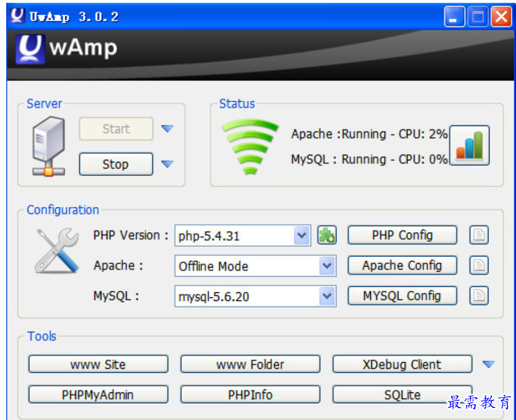Open the document icon beside Apache Config
The image size is (516, 420).
coord(479,265)
